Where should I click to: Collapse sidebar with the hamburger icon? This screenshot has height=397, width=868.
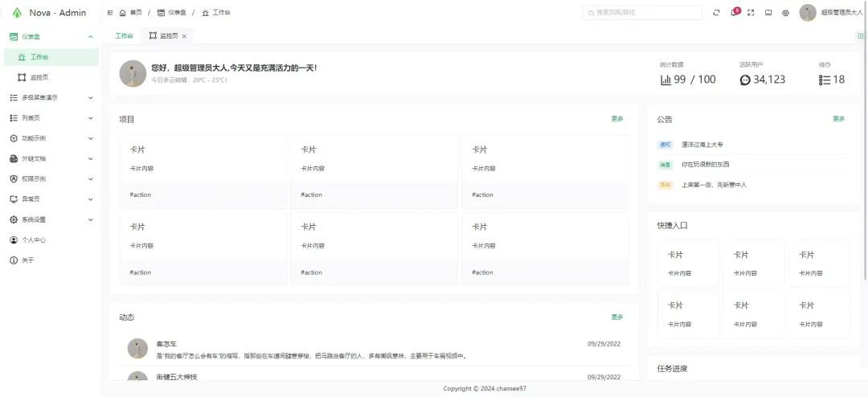110,12
